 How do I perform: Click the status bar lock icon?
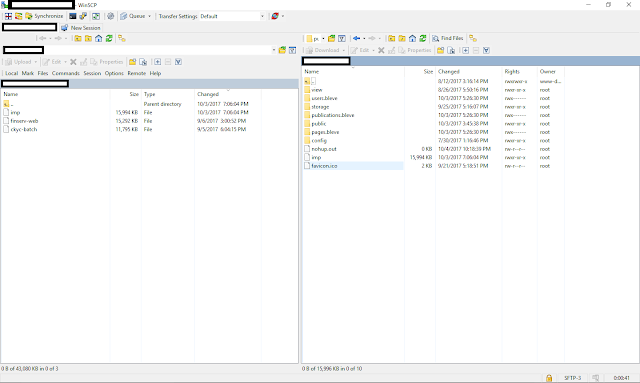click(549, 378)
